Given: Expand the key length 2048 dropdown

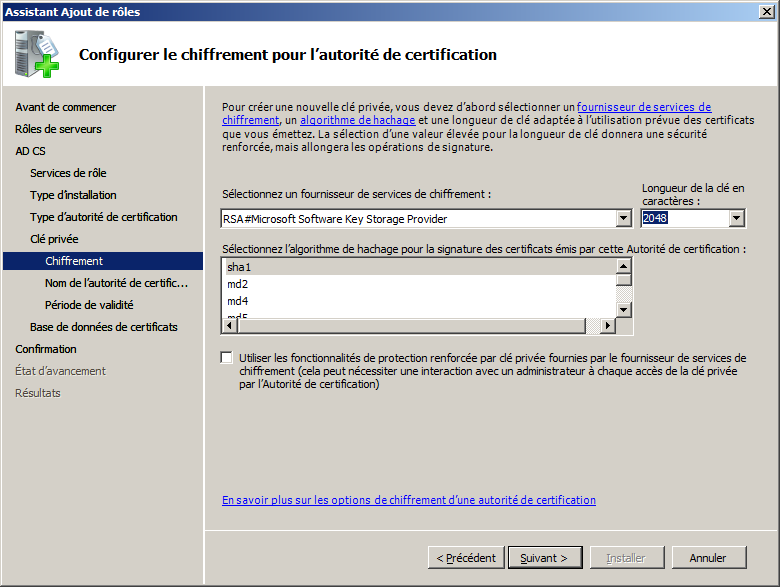Looking at the screenshot, I should [x=737, y=219].
